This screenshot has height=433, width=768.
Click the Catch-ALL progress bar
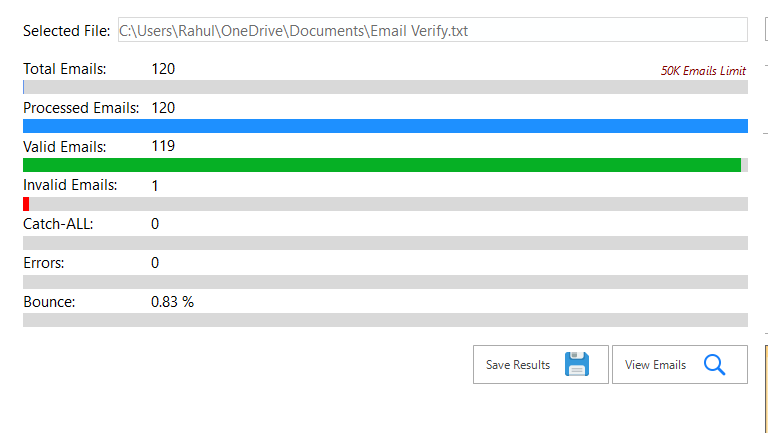pyautogui.click(x=385, y=243)
